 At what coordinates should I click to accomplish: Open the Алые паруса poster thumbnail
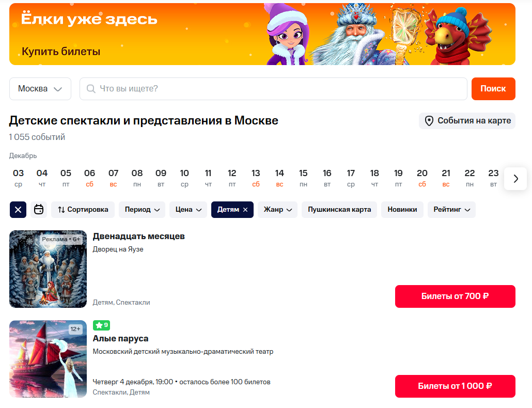48,359
